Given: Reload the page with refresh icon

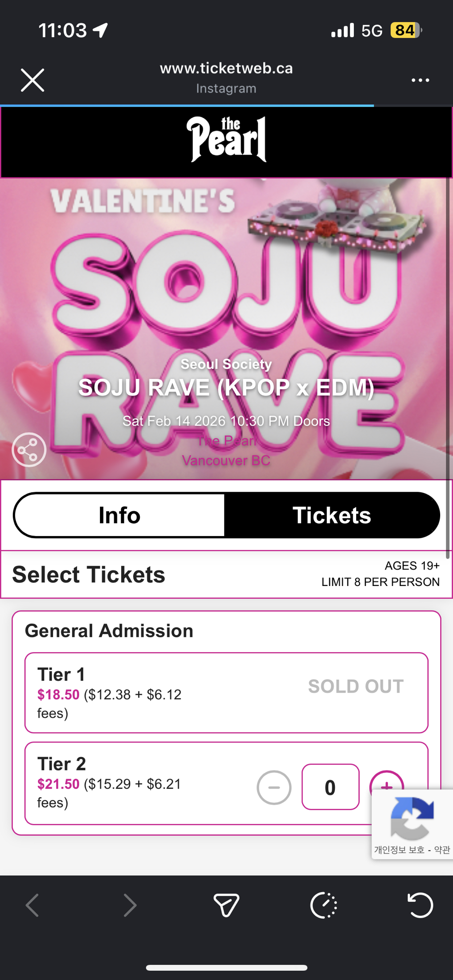Looking at the screenshot, I should pyautogui.click(x=420, y=905).
